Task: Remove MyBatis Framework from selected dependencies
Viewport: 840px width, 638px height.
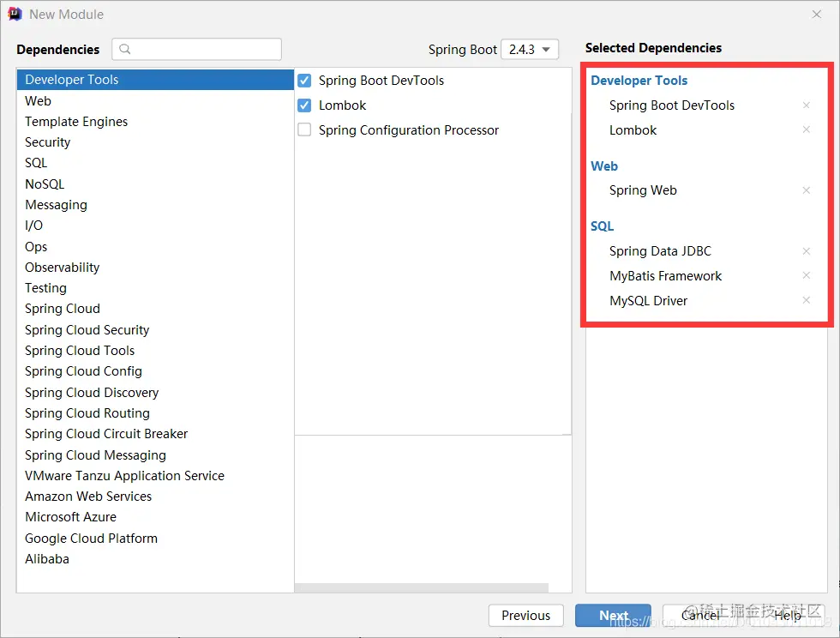Action: point(807,275)
